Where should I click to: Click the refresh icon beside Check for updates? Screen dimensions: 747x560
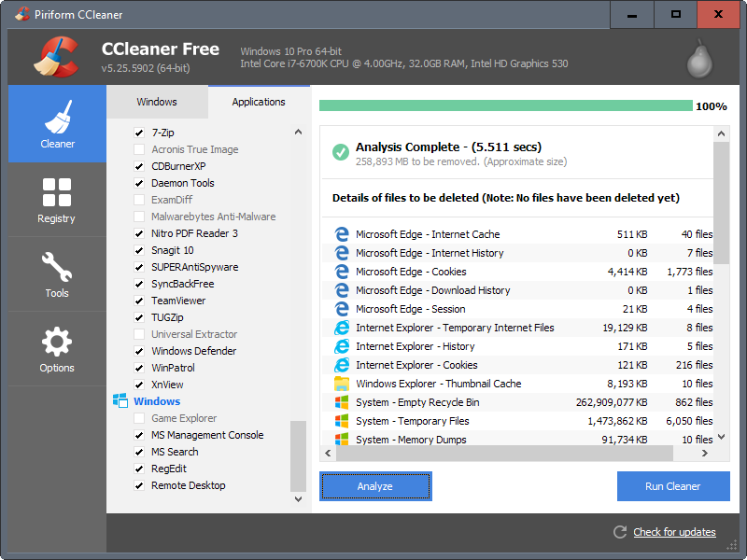[x=620, y=532]
